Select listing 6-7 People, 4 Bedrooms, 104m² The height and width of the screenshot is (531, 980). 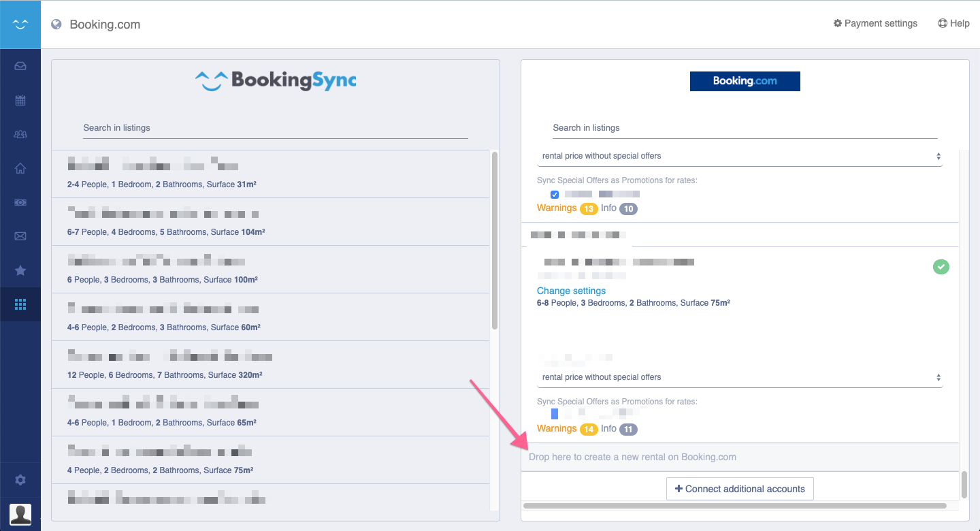[x=271, y=222]
